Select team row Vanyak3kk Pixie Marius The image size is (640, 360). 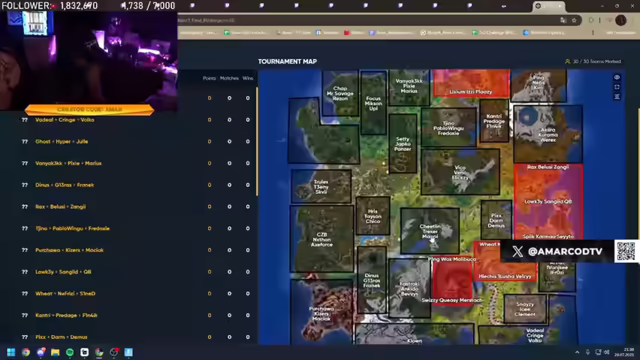(x=139, y=163)
